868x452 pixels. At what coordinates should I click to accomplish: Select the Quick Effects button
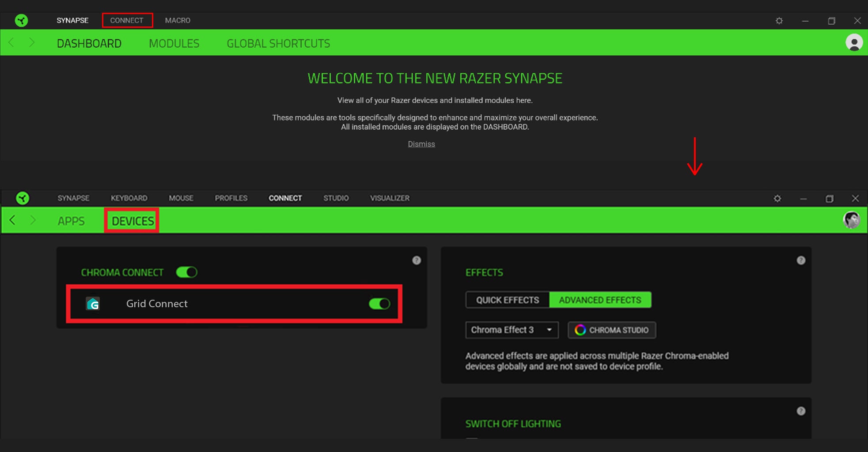[x=507, y=300]
